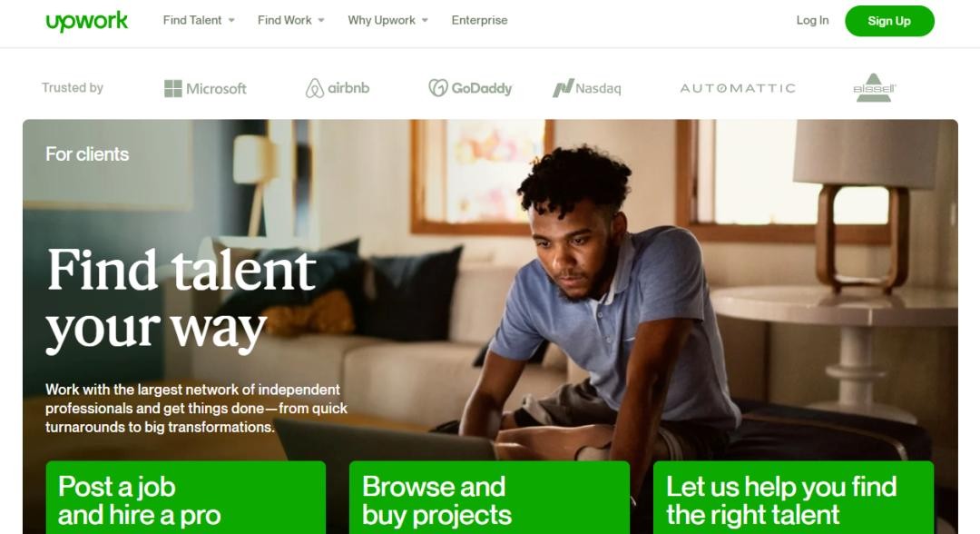Click the Bissell logo
This screenshot has width=980, height=534.
874,87
